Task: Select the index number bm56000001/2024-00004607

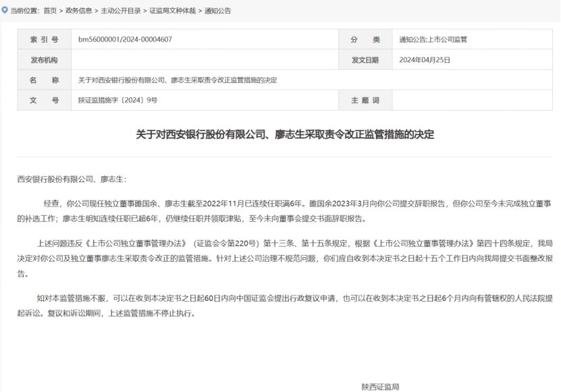Action: click(x=124, y=39)
